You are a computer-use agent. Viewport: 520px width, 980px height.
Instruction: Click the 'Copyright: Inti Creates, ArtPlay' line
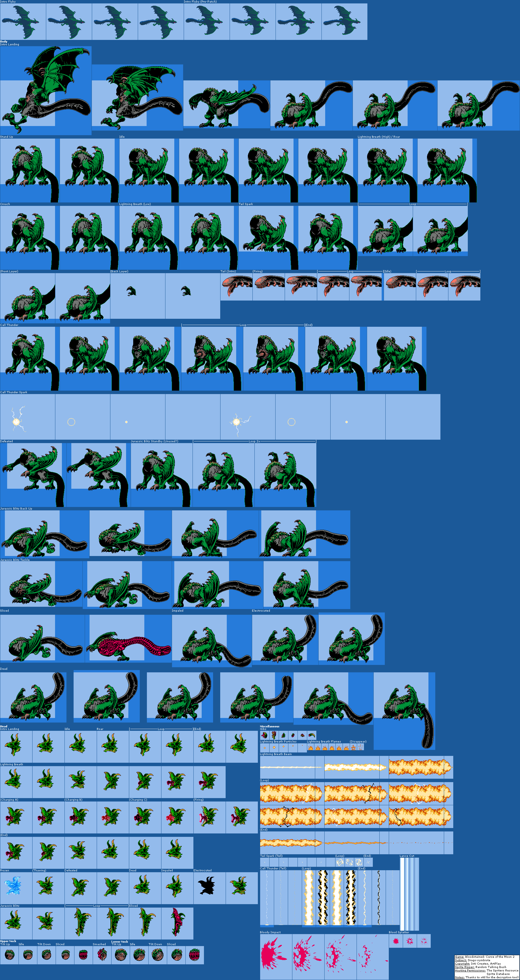pyautogui.click(x=478, y=964)
